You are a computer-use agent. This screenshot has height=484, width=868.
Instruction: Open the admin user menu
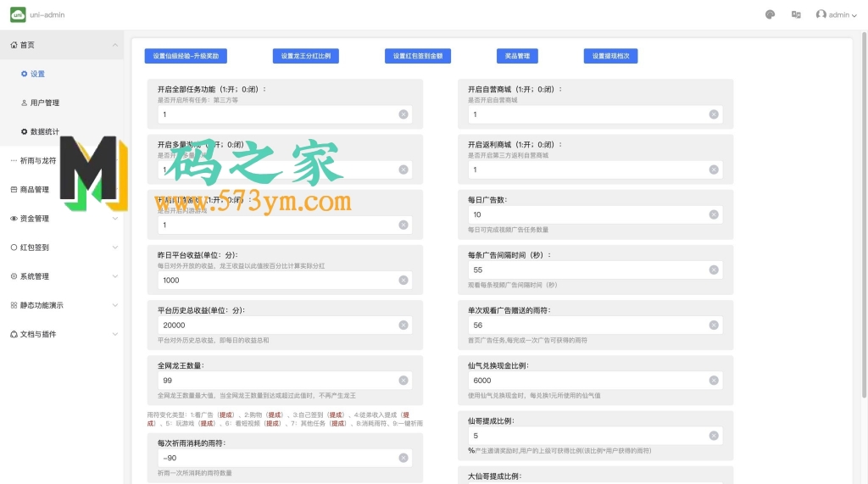point(837,15)
